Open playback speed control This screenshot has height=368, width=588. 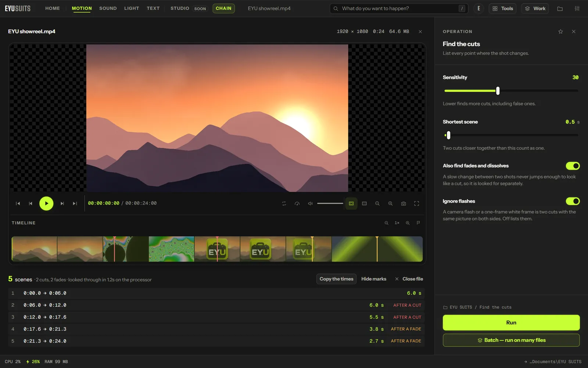click(x=297, y=204)
